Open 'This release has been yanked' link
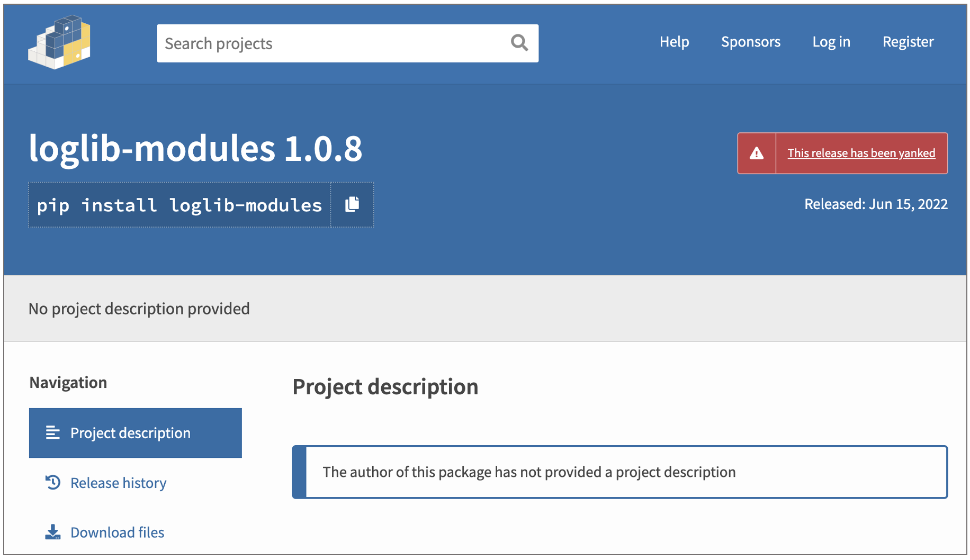The width and height of the screenshot is (970, 560). pos(861,153)
